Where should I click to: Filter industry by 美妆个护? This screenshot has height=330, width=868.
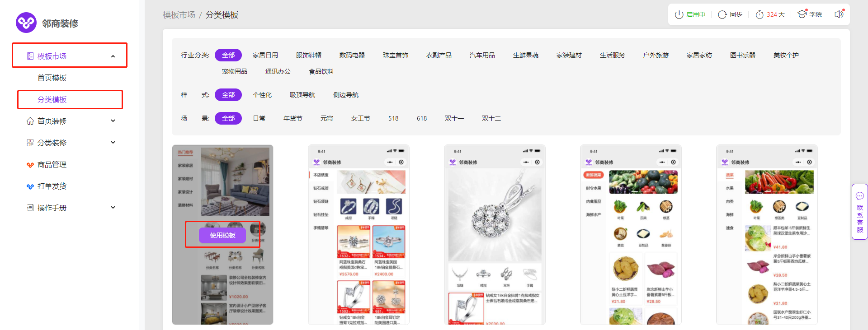pyautogui.click(x=786, y=55)
